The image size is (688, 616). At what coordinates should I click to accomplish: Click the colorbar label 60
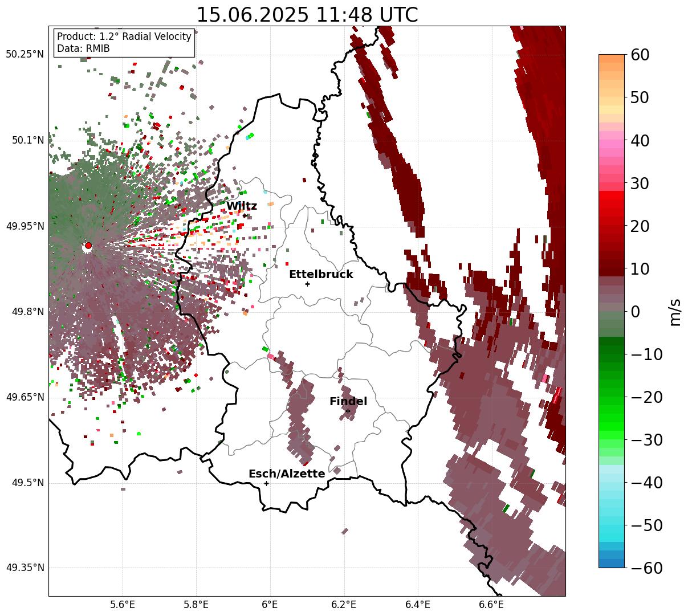click(x=640, y=55)
